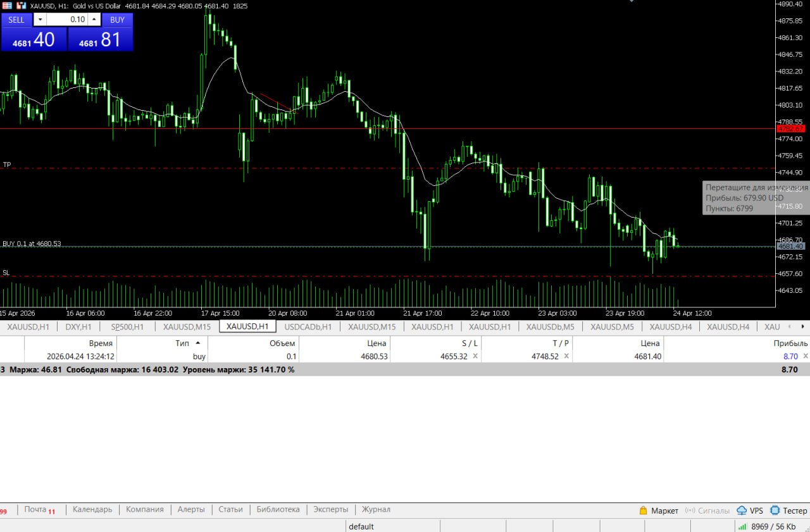Open the Календарь terminal tab
Image resolution: width=810 pixels, height=532 pixels.
click(92, 509)
